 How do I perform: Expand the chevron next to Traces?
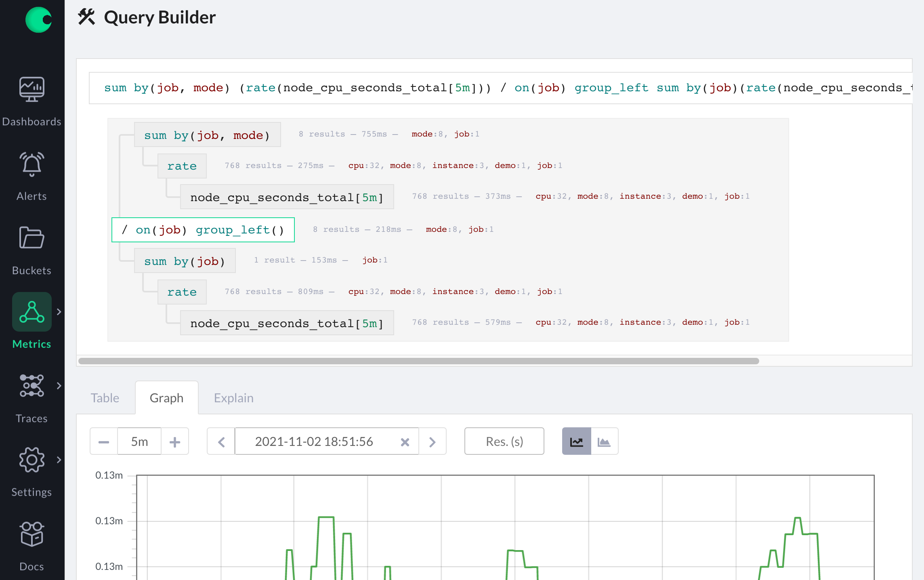[59, 386]
